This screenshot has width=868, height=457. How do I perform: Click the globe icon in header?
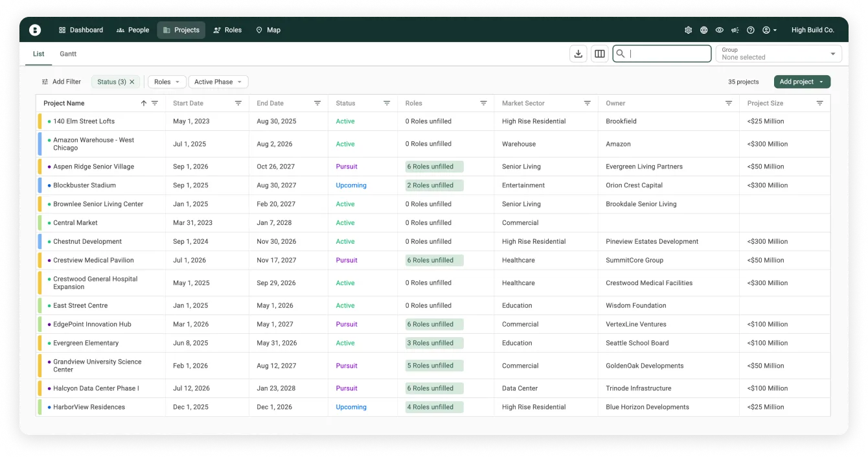click(x=704, y=30)
